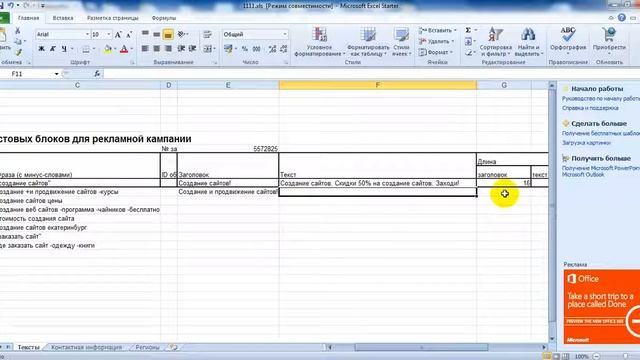The image size is (640, 360).
Task: Increase decimal places
Action: point(272,49)
